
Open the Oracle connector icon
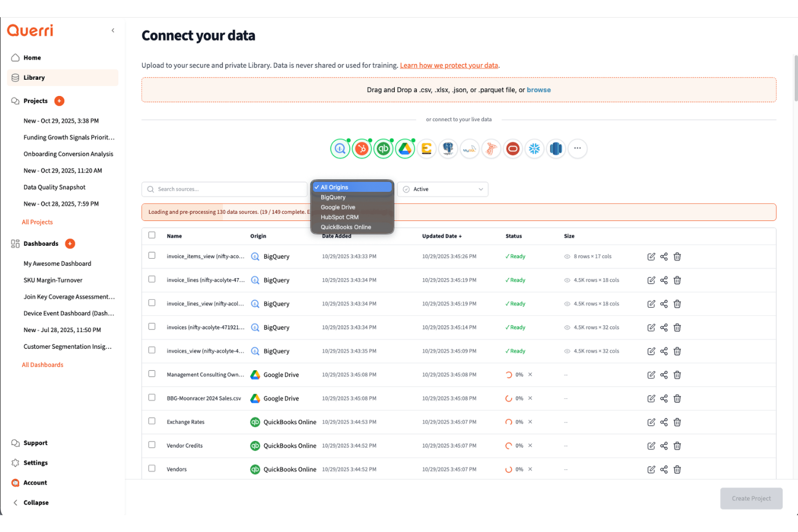click(513, 148)
